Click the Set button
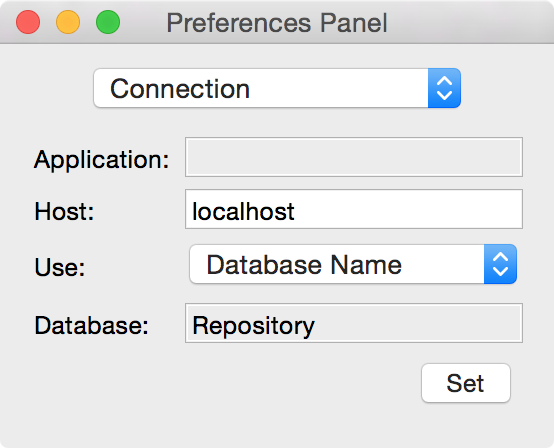The image size is (554, 448). tap(466, 383)
